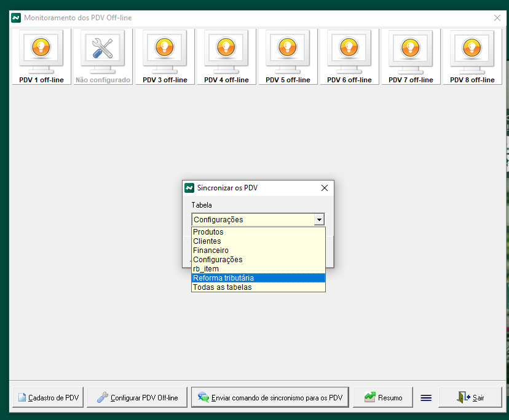The height and width of the screenshot is (420, 509).
Task: Collapse the Tabela dropdown arrow
Action: tap(318, 219)
